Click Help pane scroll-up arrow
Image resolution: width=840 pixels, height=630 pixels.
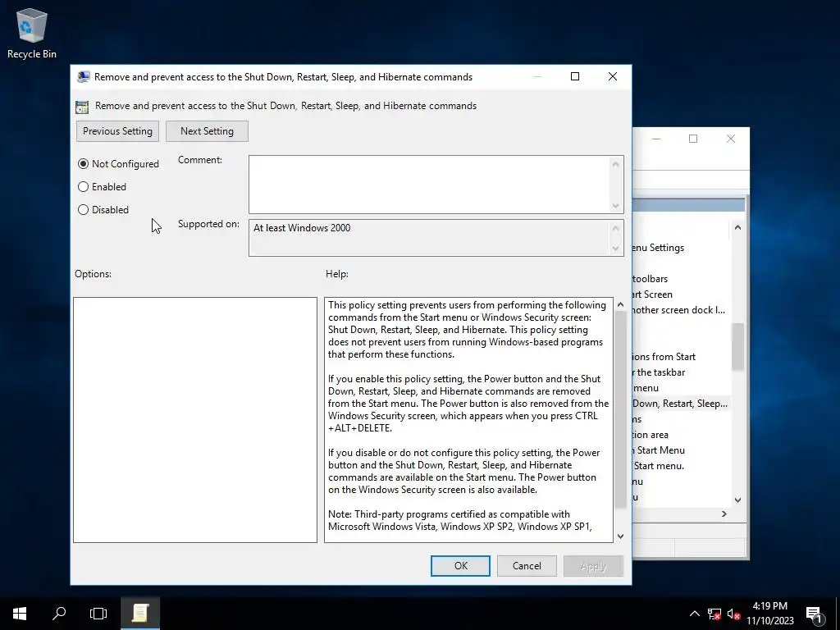tap(620, 304)
